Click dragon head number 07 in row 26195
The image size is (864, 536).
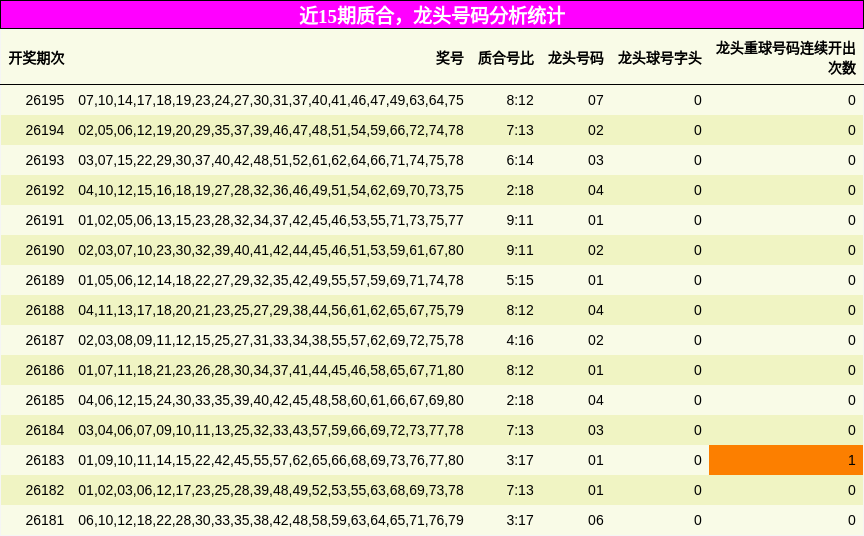tap(595, 100)
